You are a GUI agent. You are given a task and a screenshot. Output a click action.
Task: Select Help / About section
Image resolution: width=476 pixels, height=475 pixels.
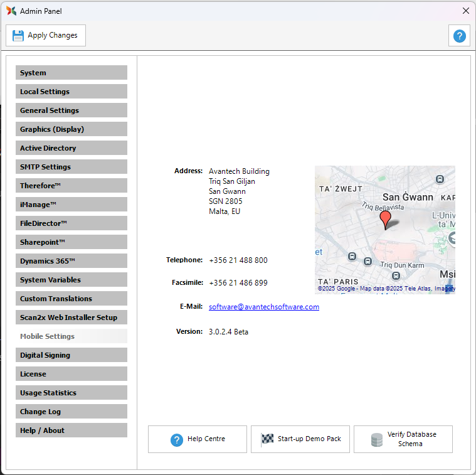[71, 430]
